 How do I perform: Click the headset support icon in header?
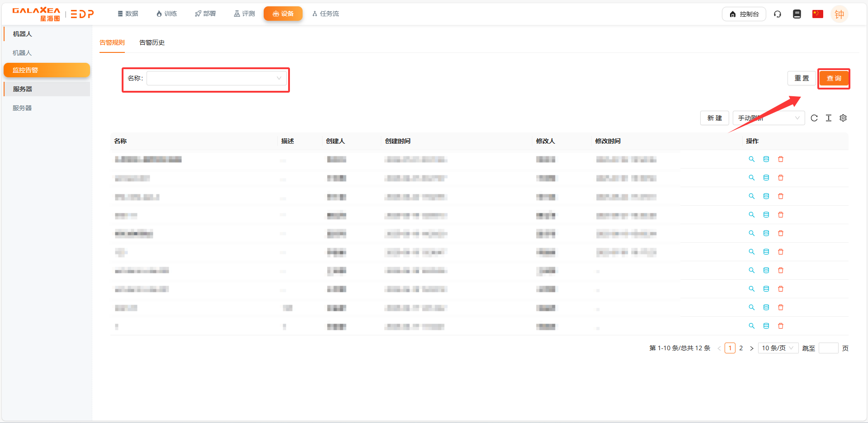tap(778, 14)
